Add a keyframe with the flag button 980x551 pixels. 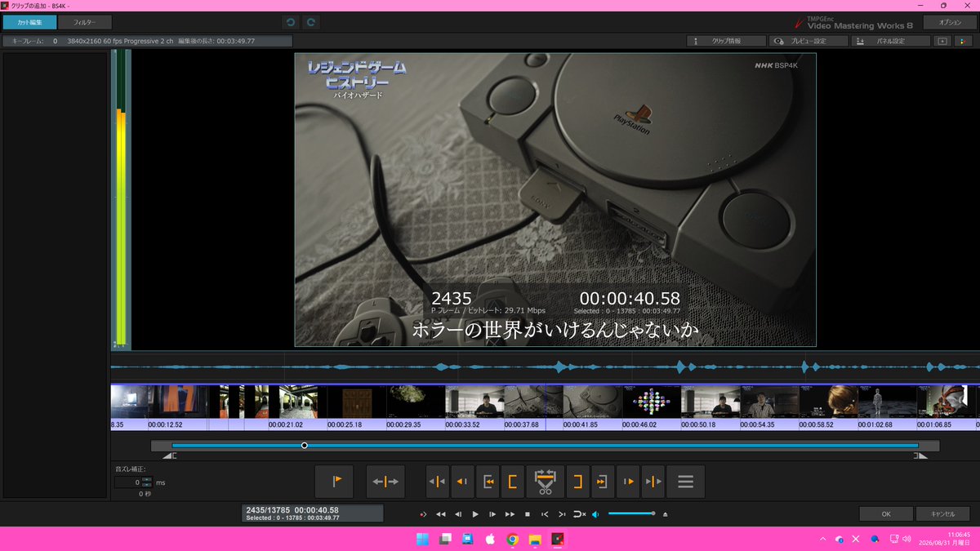335,482
